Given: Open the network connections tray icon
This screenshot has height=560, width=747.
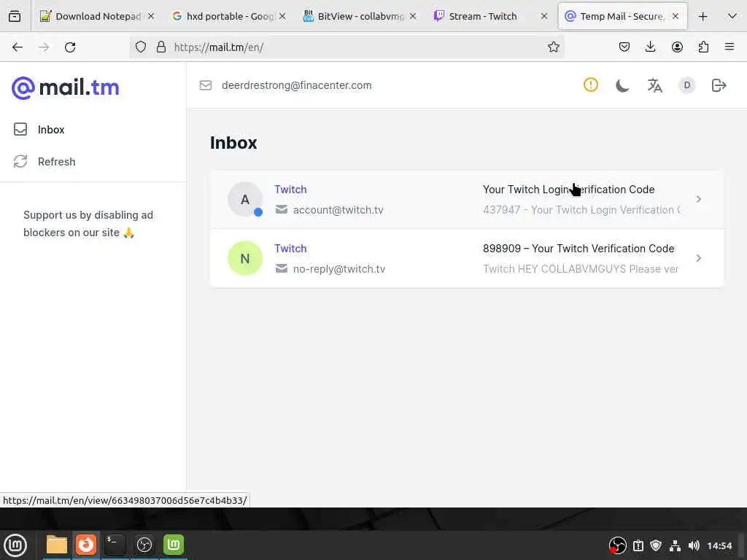Looking at the screenshot, I should coord(675,545).
